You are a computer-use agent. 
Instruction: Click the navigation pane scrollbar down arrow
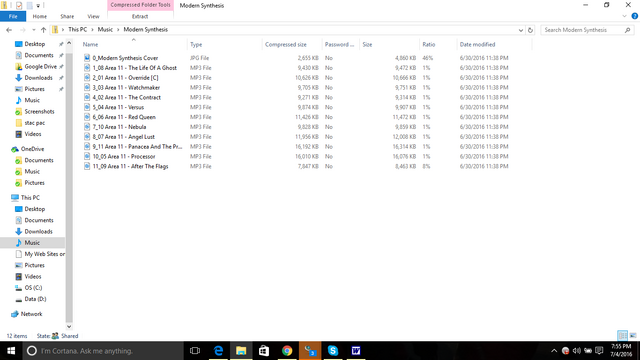pos(69,327)
